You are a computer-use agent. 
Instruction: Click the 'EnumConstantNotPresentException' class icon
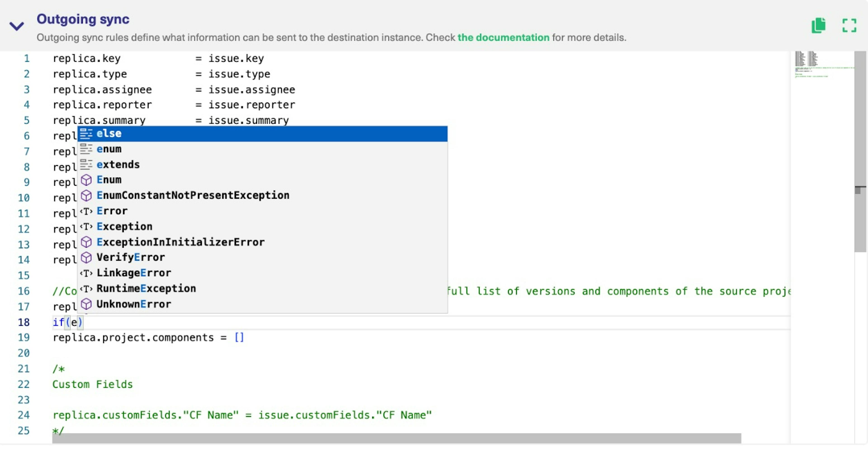87,195
